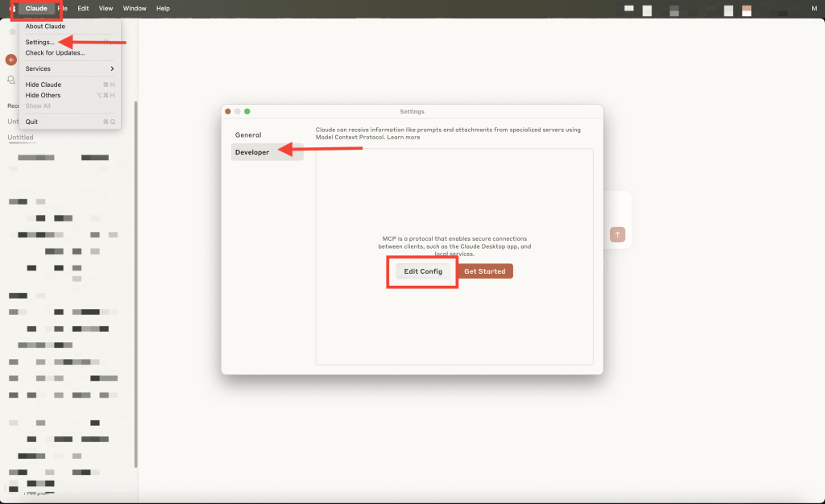This screenshot has height=504, width=825.
Task: Select About Claude menu entry
Action: tap(45, 27)
